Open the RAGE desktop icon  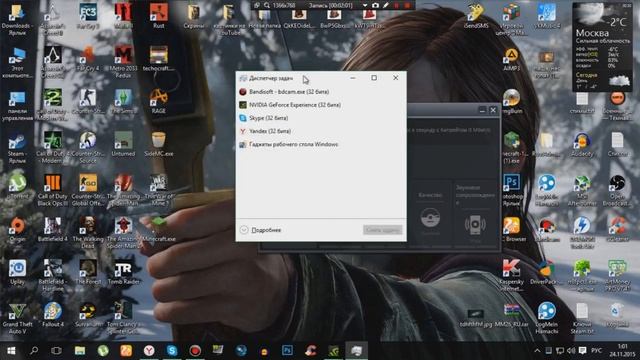159,101
